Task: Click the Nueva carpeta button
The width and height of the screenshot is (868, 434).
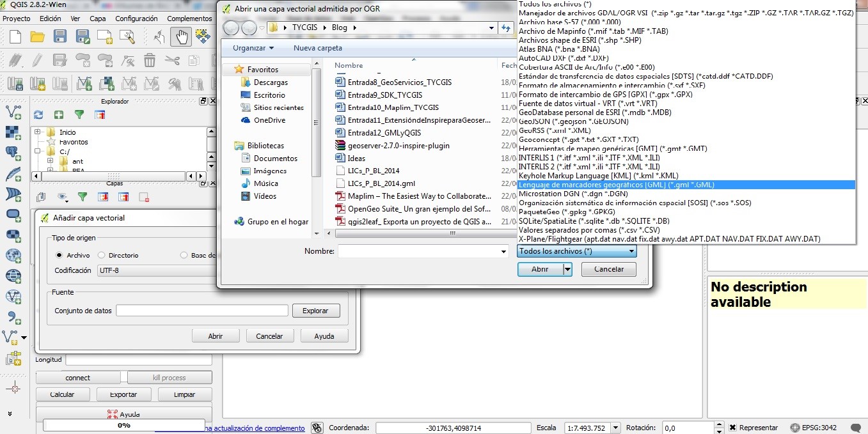Action: [x=319, y=48]
